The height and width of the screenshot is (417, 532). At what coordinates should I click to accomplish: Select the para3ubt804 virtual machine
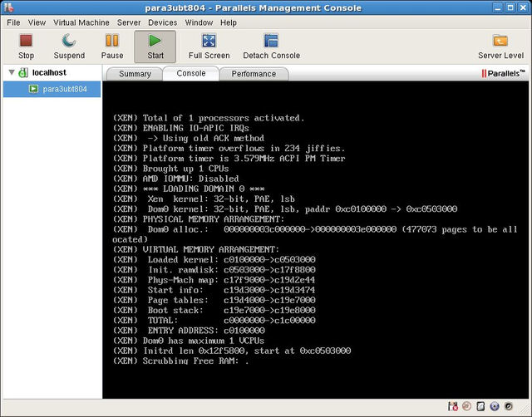pos(52,89)
